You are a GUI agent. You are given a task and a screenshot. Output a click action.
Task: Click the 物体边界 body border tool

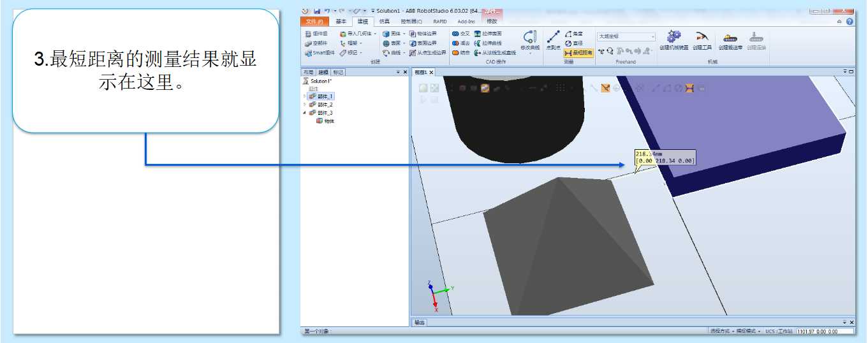click(x=423, y=34)
